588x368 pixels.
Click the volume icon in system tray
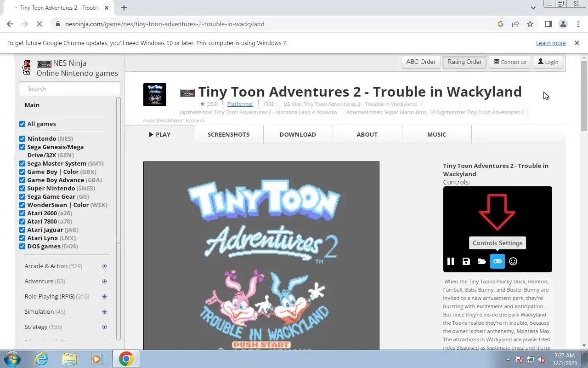[x=542, y=359]
